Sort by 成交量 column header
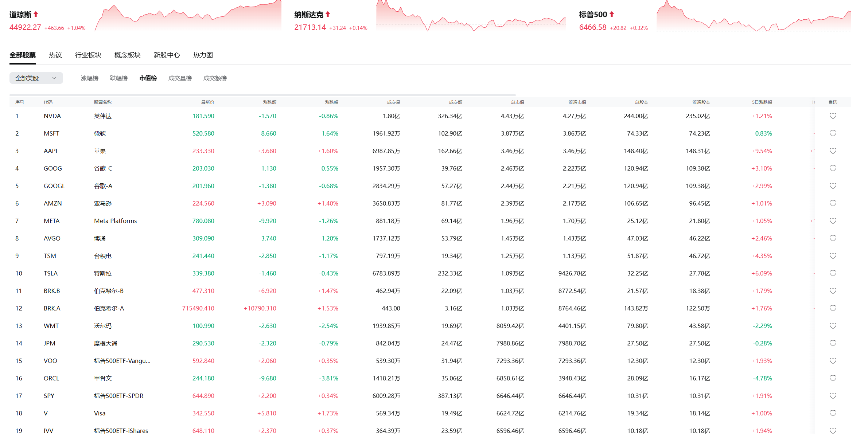 point(394,102)
